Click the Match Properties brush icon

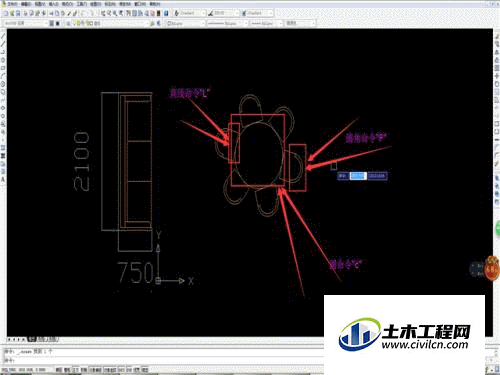coord(69,13)
